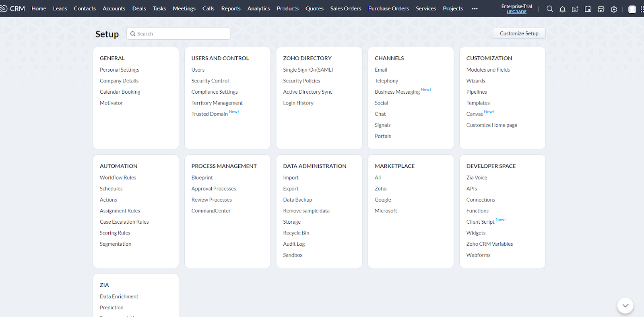Click the magnifier in Setup search box
This screenshot has width=644, height=317.
(x=133, y=34)
